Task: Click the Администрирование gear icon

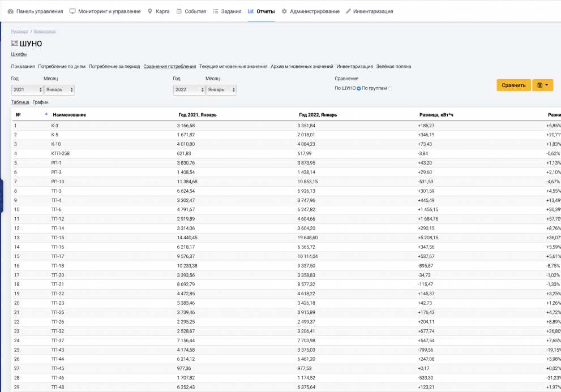Action: pos(284,11)
